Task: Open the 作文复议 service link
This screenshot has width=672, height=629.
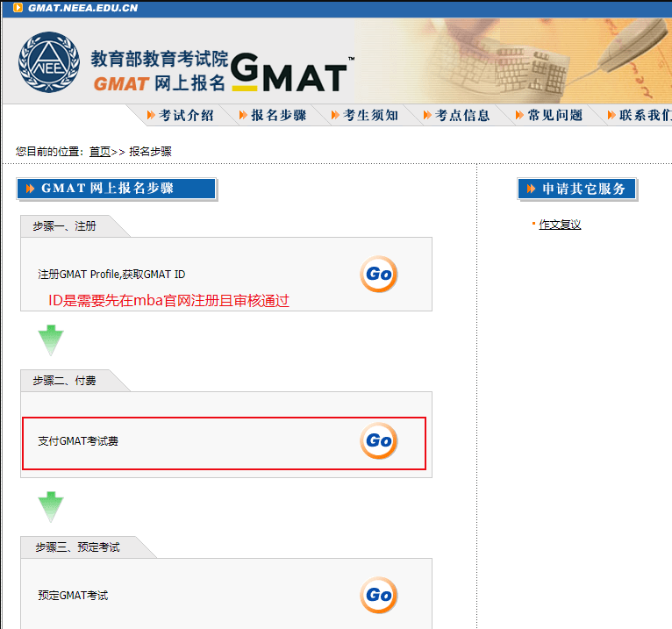Action: pyautogui.click(x=560, y=224)
